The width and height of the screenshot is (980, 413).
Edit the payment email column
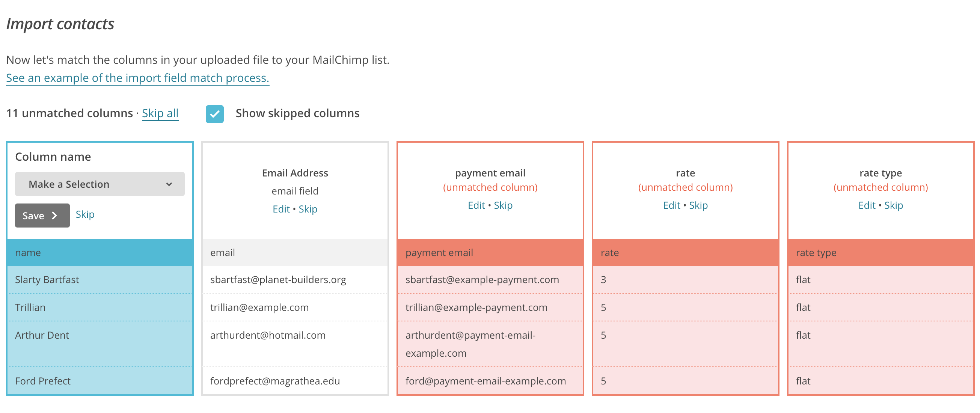click(476, 205)
